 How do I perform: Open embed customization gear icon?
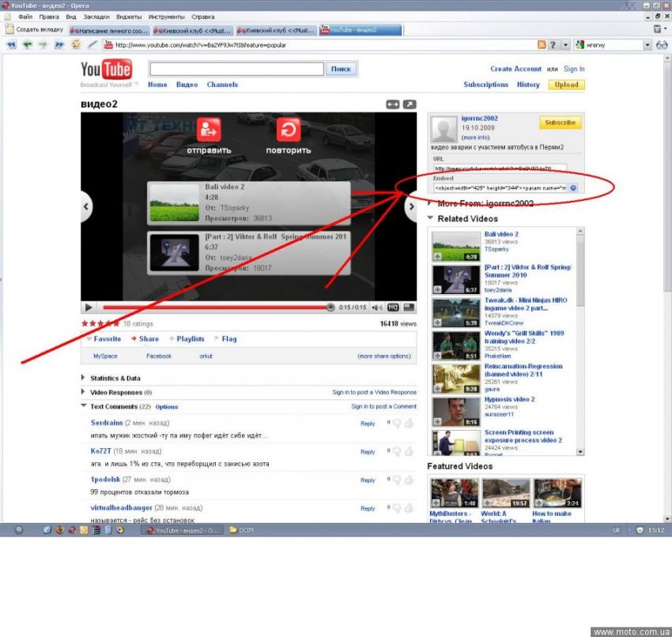(573, 187)
